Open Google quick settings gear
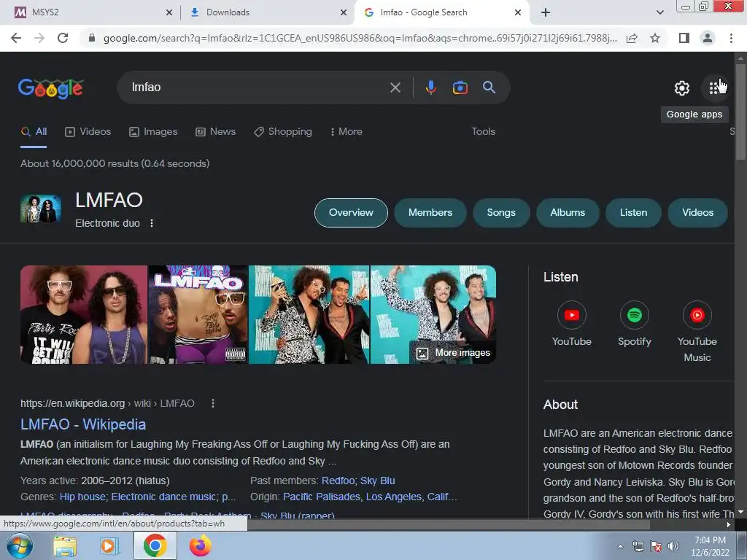 click(x=682, y=88)
